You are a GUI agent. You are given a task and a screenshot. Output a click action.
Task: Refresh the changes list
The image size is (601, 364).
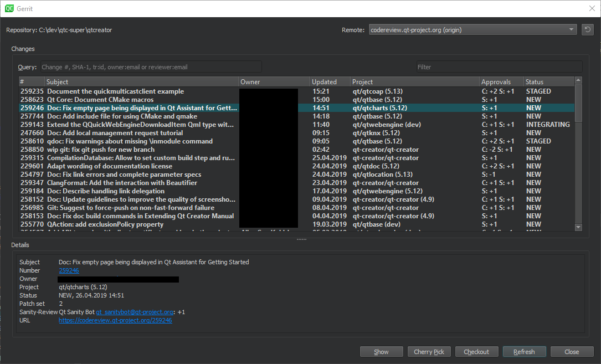[524, 352]
